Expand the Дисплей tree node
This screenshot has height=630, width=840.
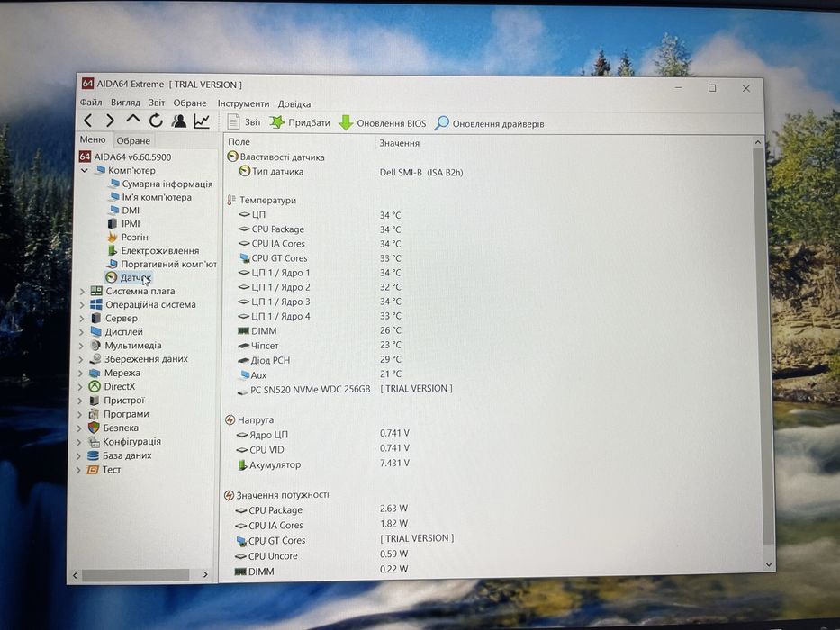(x=81, y=332)
